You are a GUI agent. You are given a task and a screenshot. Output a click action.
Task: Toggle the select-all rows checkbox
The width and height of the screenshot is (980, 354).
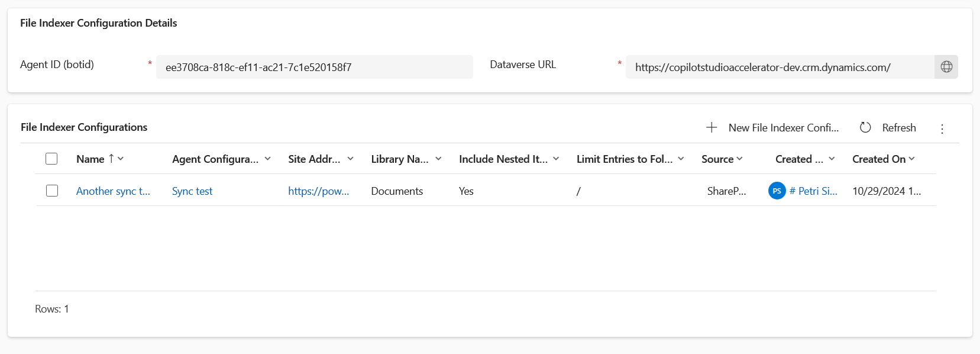coord(51,159)
